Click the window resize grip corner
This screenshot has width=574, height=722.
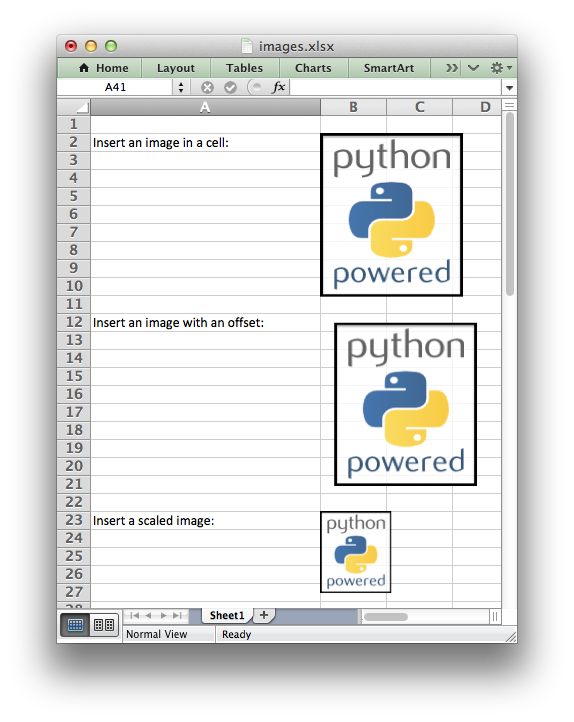click(510, 636)
